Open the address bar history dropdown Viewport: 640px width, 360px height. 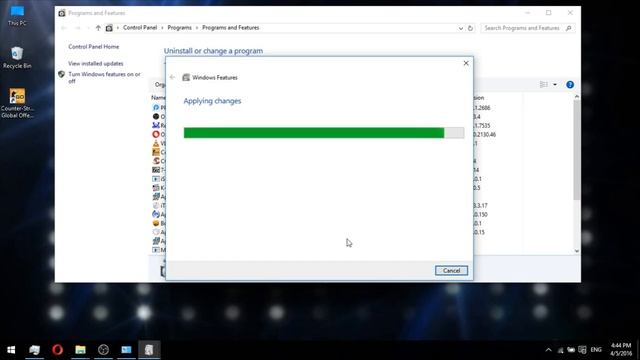point(460,28)
